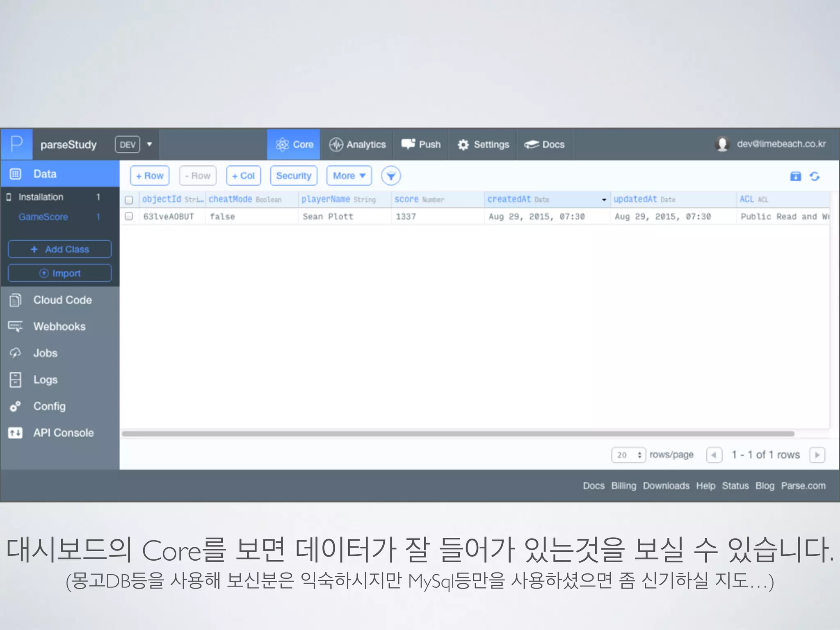Open API Console section
The width and height of the screenshot is (840, 630).
tap(60, 433)
